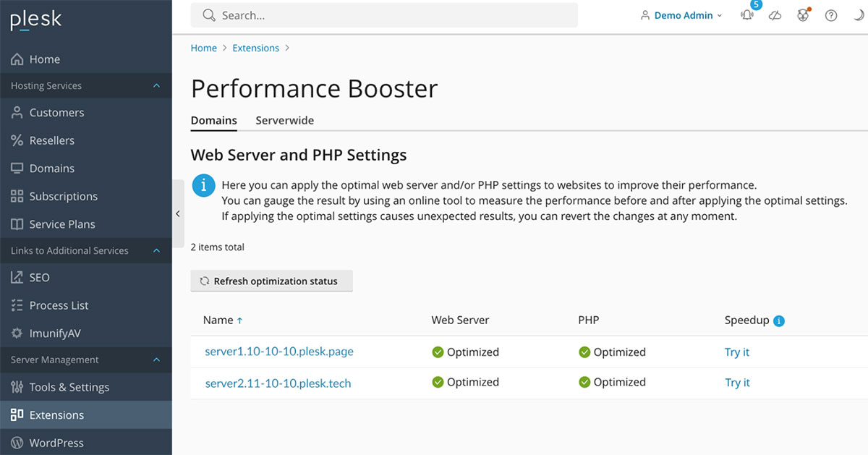Click the Speedup info icon
Image resolution: width=868 pixels, height=455 pixels.
(x=779, y=320)
